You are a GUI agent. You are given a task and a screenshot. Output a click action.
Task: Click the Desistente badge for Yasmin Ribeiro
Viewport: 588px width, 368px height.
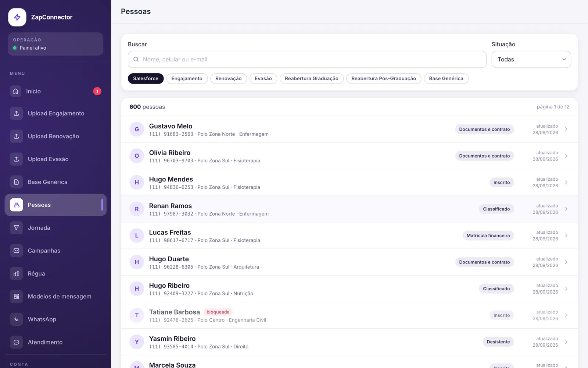498,342
